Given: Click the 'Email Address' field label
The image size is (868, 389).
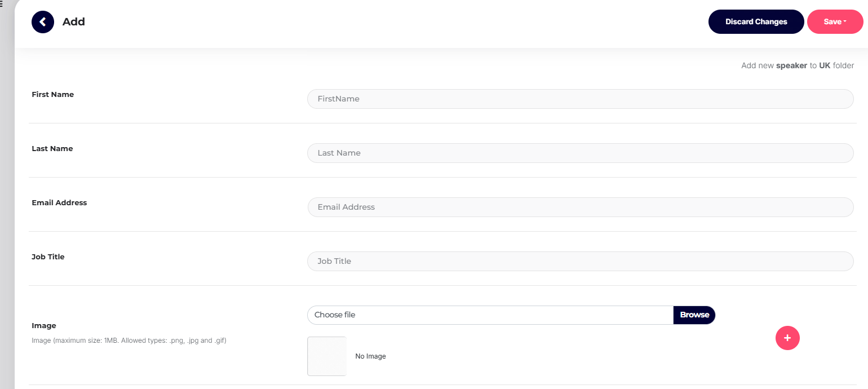Looking at the screenshot, I should [x=59, y=203].
